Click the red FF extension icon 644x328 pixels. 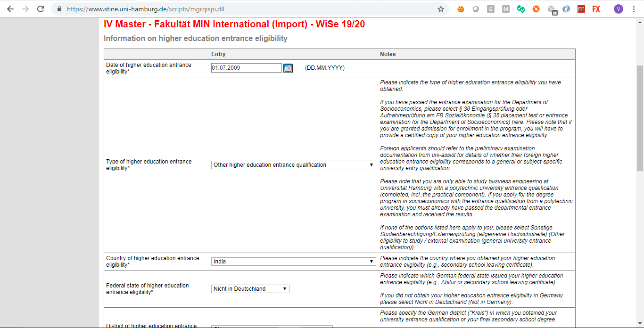(581, 9)
